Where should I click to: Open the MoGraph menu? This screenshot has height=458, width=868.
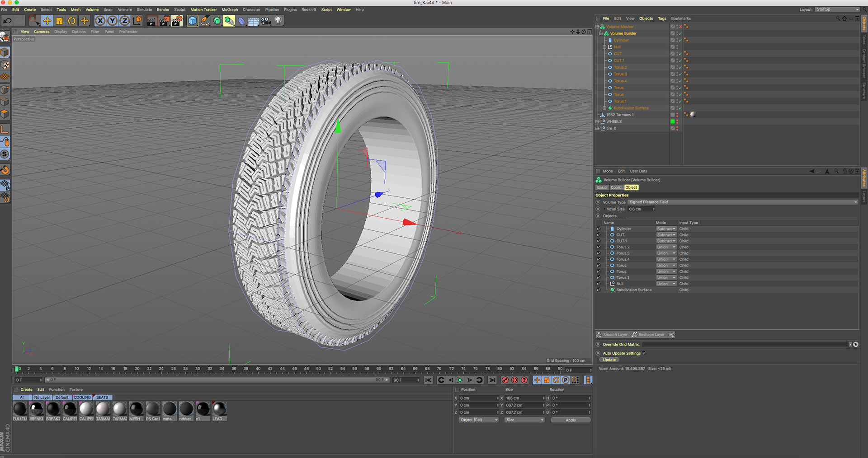pyautogui.click(x=230, y=9)
